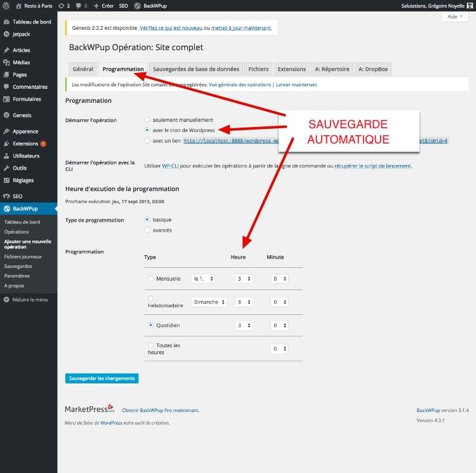The image size is (476, 473).
Task: Click the Médias icon in the sidebar
Action: point(6,62)
